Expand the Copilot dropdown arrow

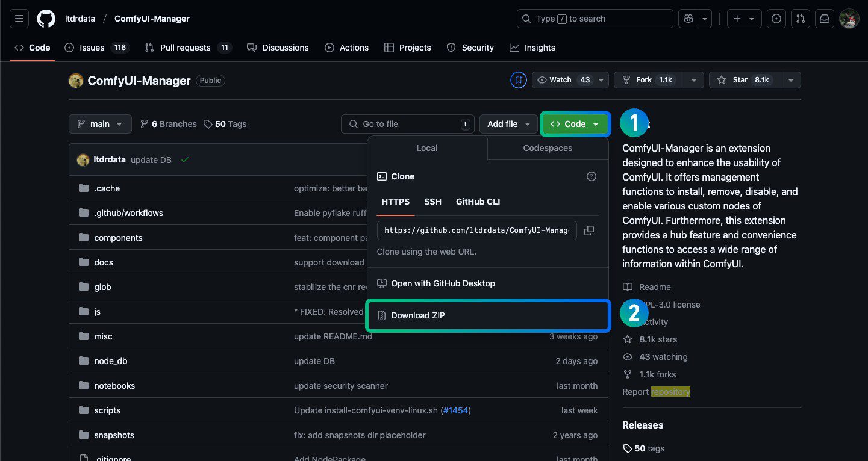tap(705, 19)
